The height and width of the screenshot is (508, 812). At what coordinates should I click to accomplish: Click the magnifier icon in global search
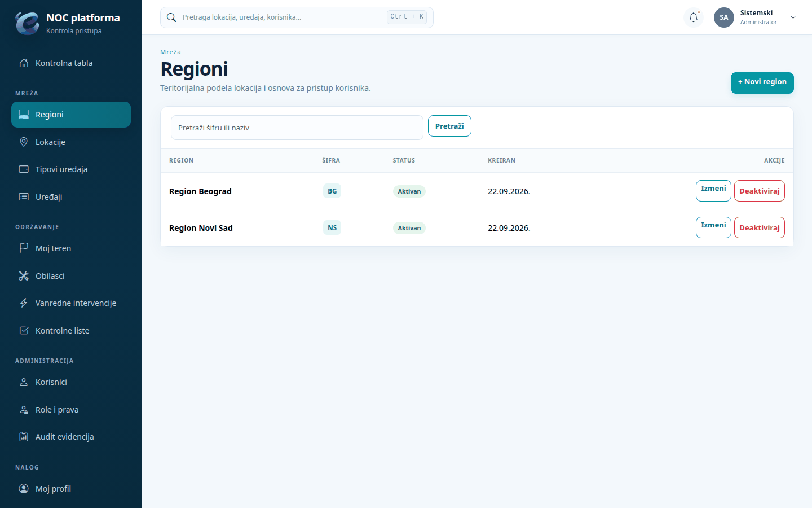coord(171,17)
